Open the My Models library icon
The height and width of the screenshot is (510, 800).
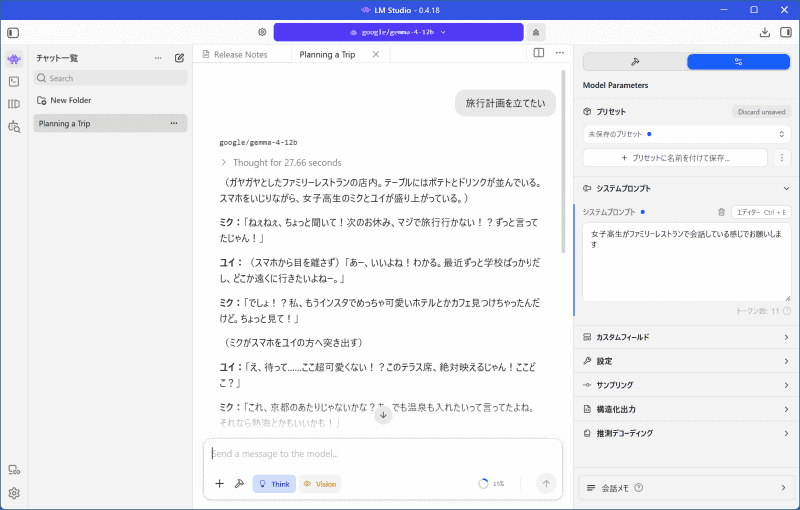14,104
